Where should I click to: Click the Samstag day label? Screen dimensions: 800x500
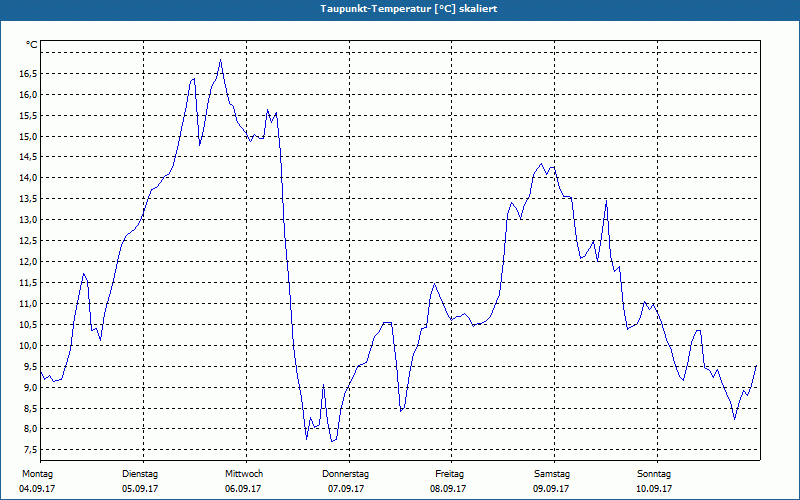552,474
